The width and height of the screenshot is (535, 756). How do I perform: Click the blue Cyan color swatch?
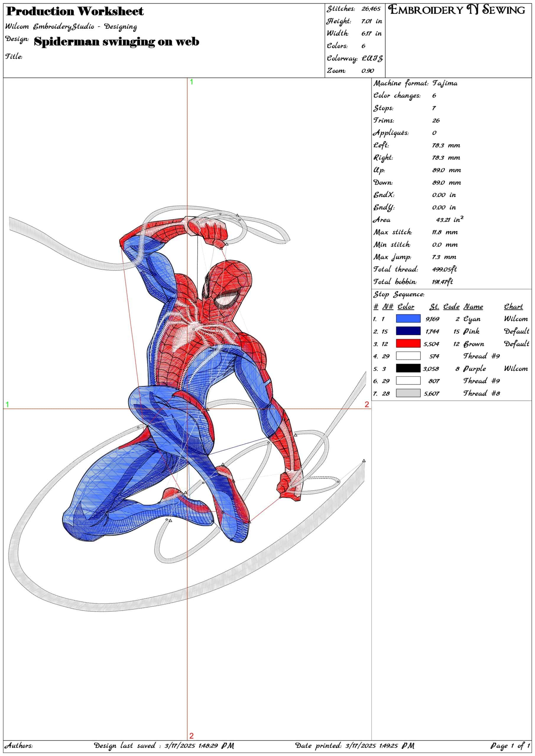408,318
